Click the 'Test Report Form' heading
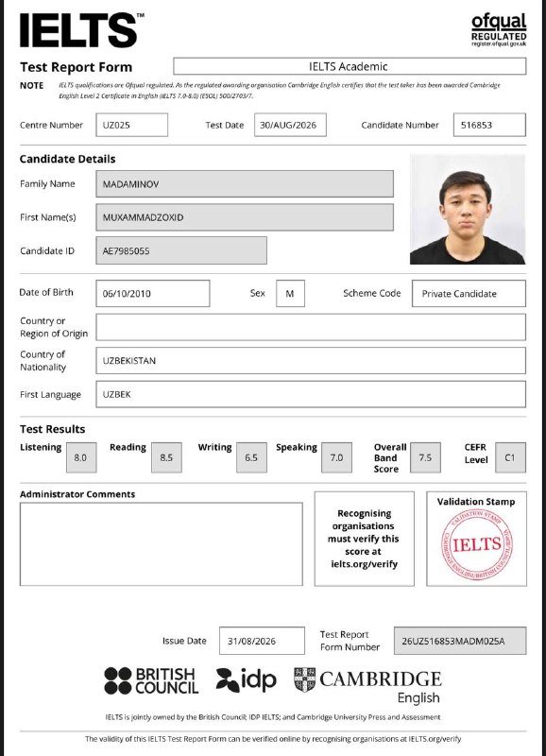The width and height of the screenshot is (546, 756). point(77,67)
